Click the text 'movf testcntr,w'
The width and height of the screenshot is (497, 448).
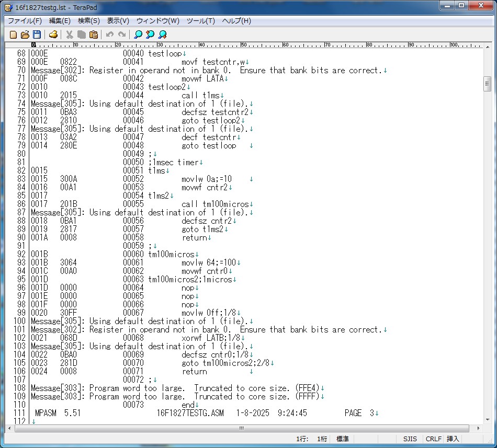click(213, 62)
